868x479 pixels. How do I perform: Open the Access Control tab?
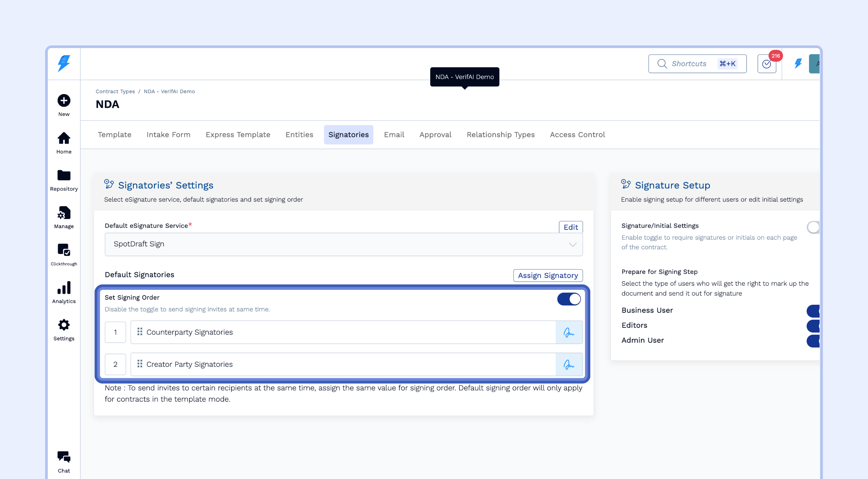(x=577, y=135)
